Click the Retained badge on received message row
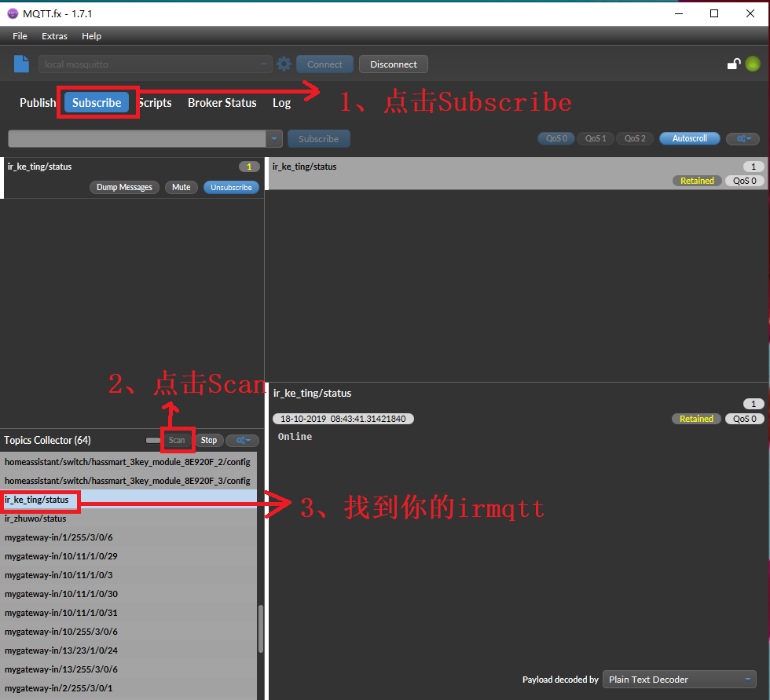This screenshot has width=770, height=700. [x=697, y=181]
